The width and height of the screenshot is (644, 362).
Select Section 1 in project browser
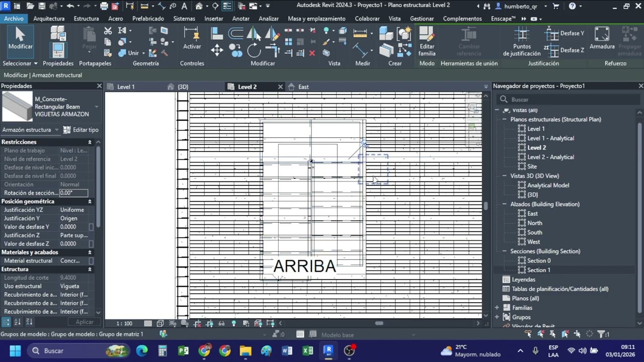539,270
